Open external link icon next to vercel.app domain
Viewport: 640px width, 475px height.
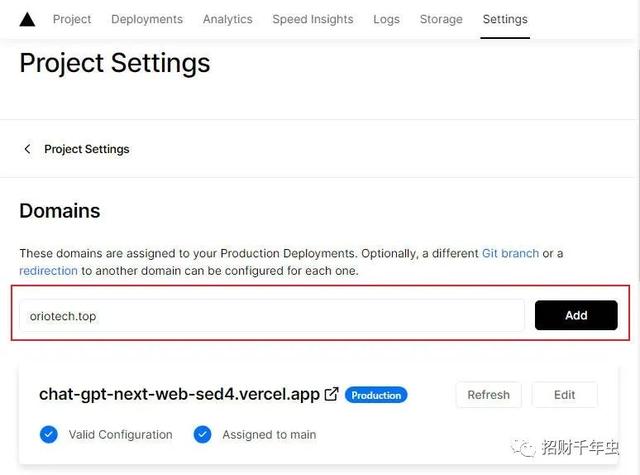pos(331,395)
